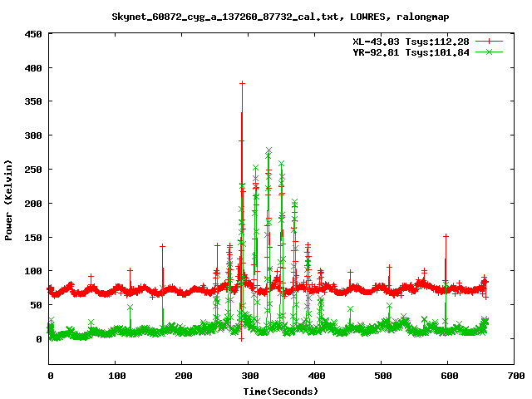The width and height of the screenshot is (532, 399).
Task: Click the 600 tick label on the x-axis
Action: 449,376
